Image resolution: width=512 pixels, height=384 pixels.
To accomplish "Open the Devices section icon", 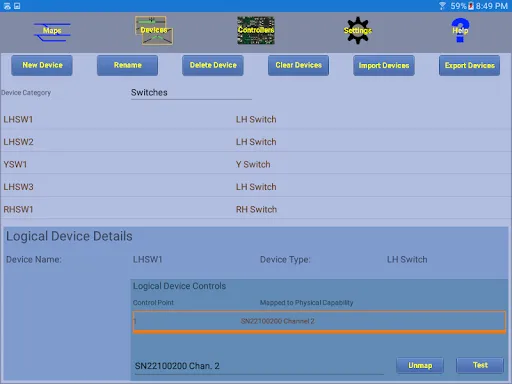I will pos(154,30).
